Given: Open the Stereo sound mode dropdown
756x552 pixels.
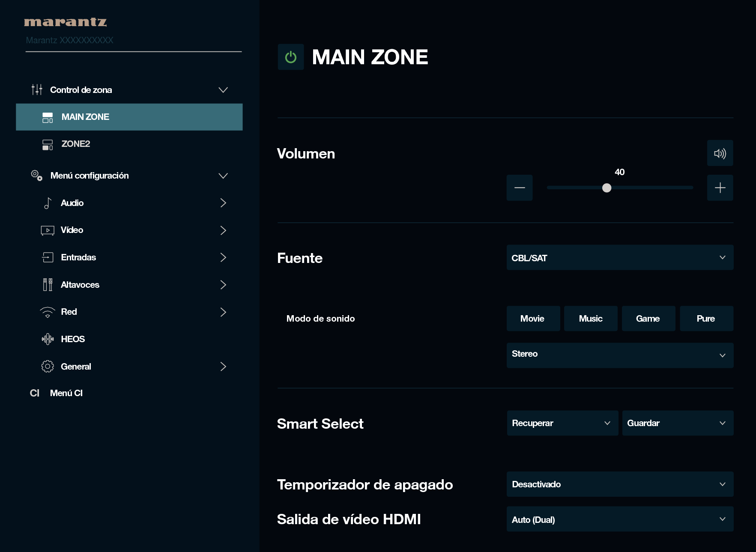Looking at the screenshot, I should pyautogui.click(x=619, y=355).
